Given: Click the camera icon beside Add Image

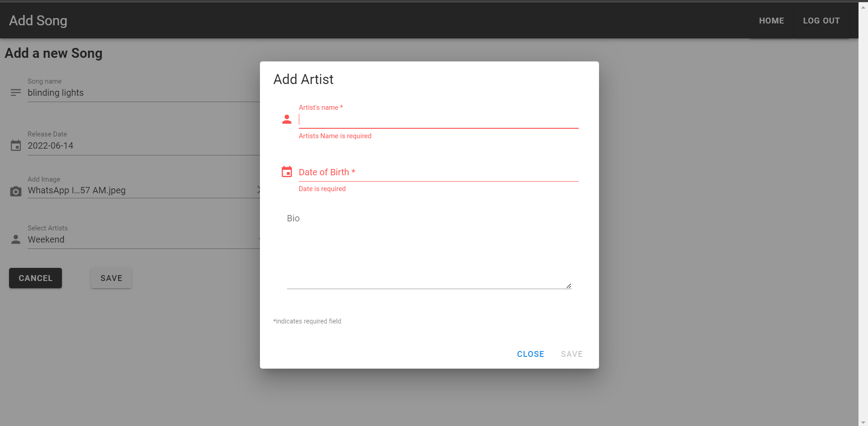Looking at the screenshot, I should (15, 192).
